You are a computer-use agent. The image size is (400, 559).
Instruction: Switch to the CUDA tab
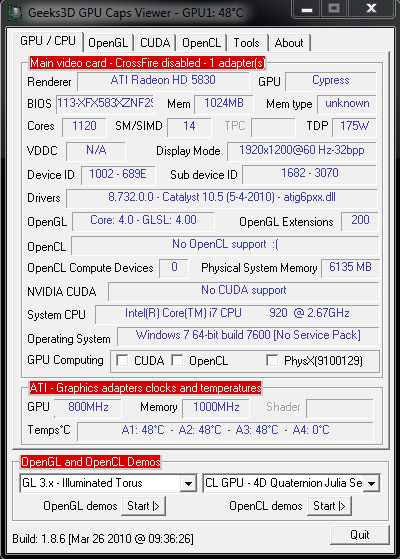(x=155, y=43)
